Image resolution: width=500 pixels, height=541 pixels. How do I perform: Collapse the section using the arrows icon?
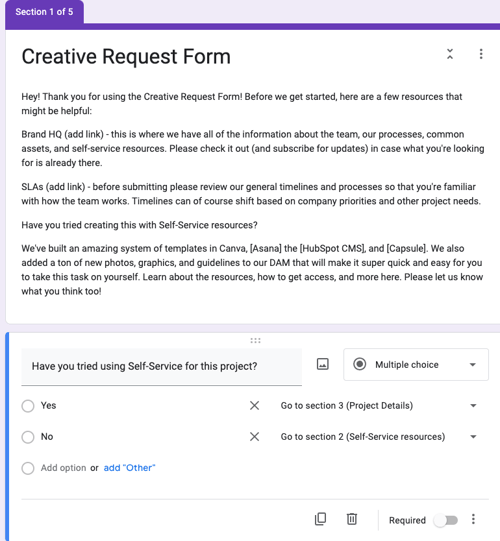450,54
